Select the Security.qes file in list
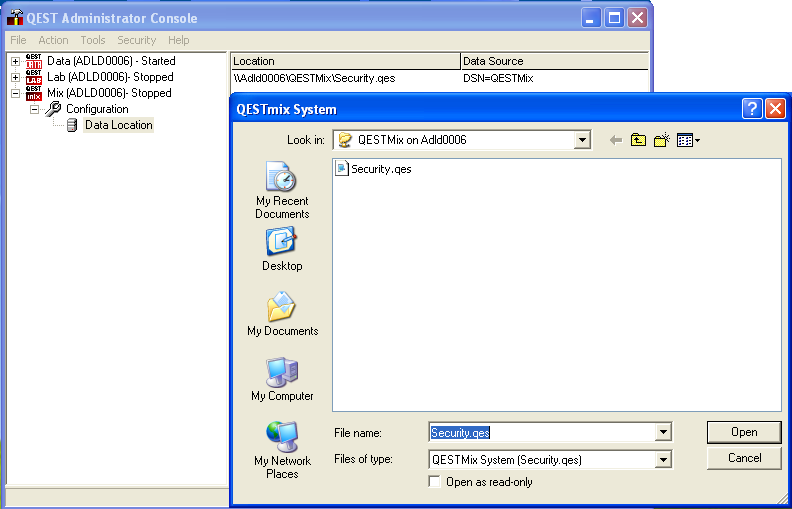The width and height of the screenshot is (792, 509). click(x=380, y=169)
